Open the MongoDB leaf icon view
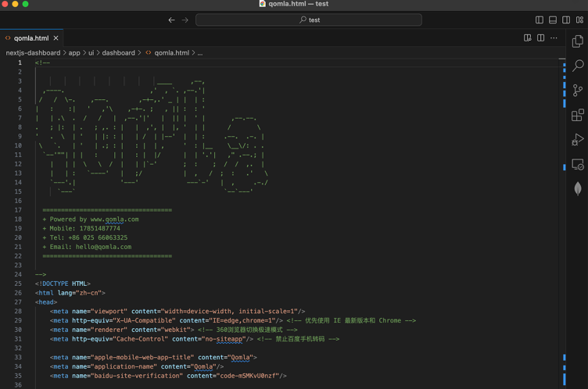The image size is (588, 389). click(578, 189)
